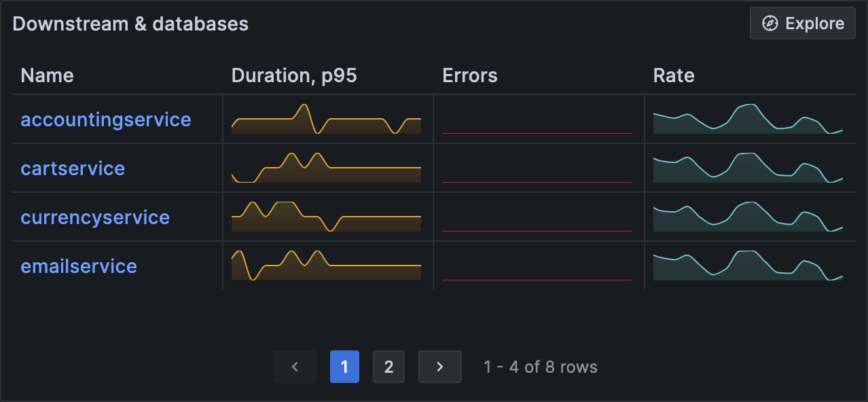Click the Explore compass icon

(x=770, y=24)
